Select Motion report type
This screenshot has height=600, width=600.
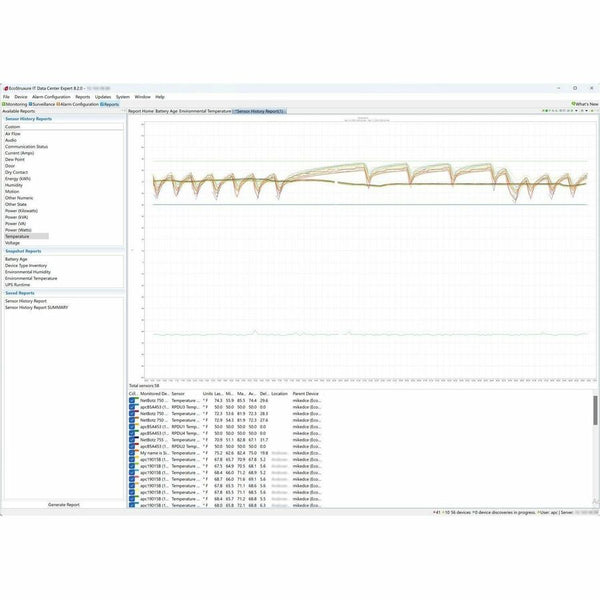point(12,191)
